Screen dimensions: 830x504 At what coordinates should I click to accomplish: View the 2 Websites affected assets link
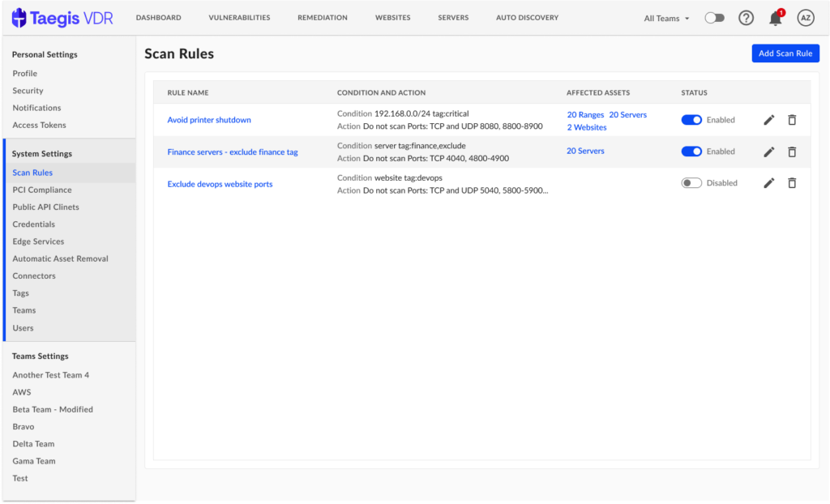pos(587,127)
